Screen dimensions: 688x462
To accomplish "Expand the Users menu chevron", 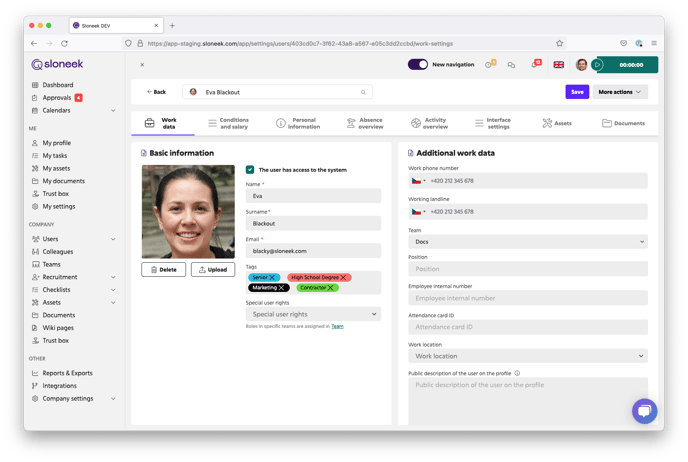I will (113, 239).
